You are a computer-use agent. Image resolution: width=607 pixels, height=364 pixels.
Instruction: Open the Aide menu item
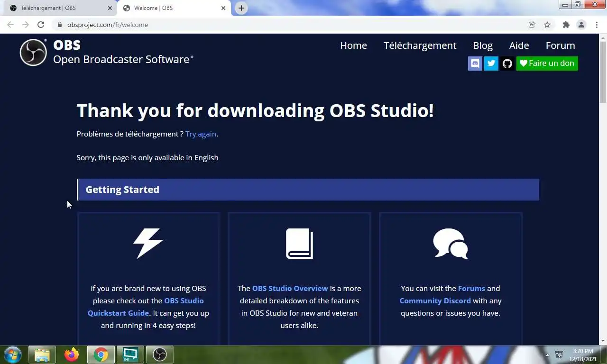(519, 45)
